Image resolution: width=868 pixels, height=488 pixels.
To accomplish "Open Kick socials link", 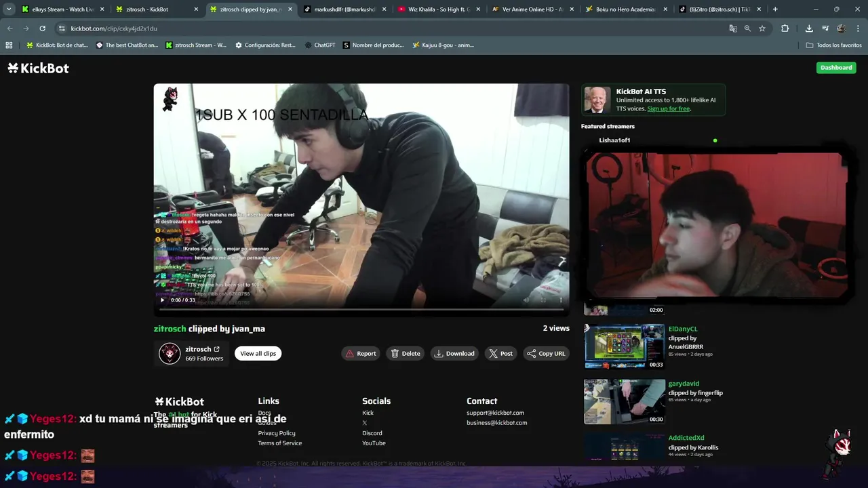I will pyautogui.click(x=368, y=413).
